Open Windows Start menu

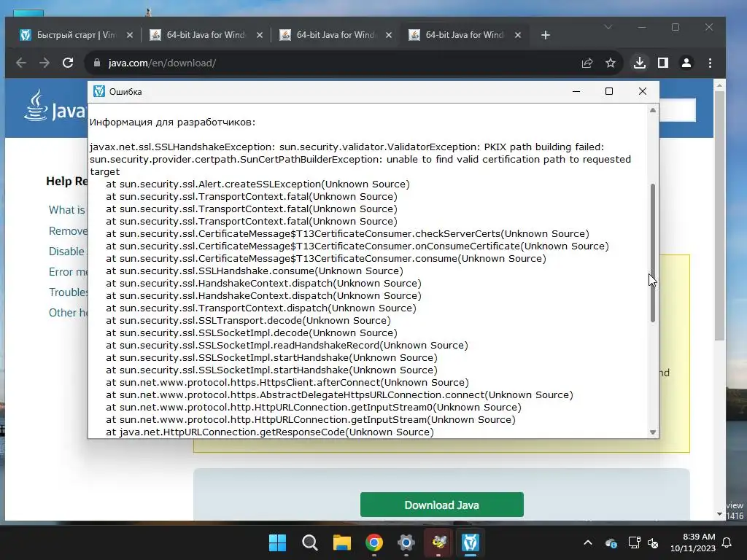click(x=277, y=542)
